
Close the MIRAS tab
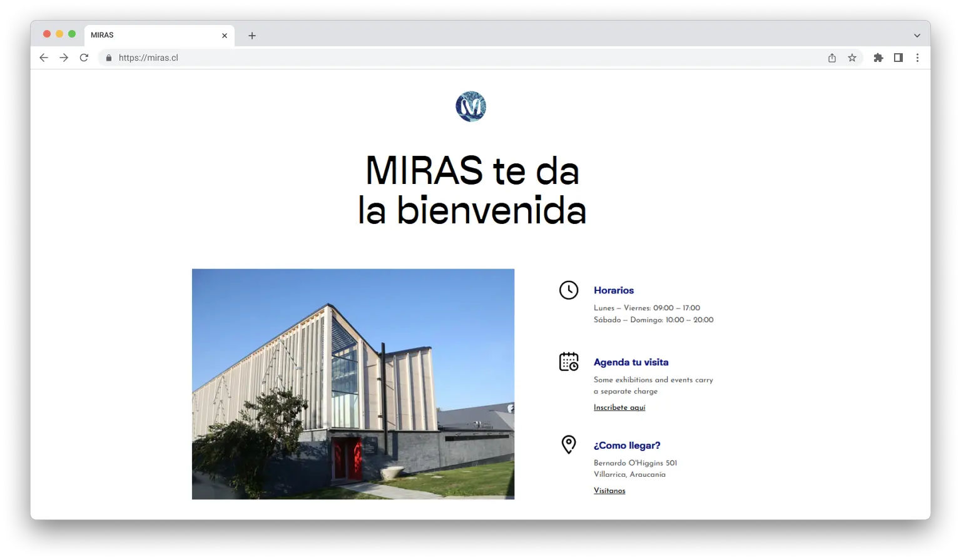pos(225,36)
